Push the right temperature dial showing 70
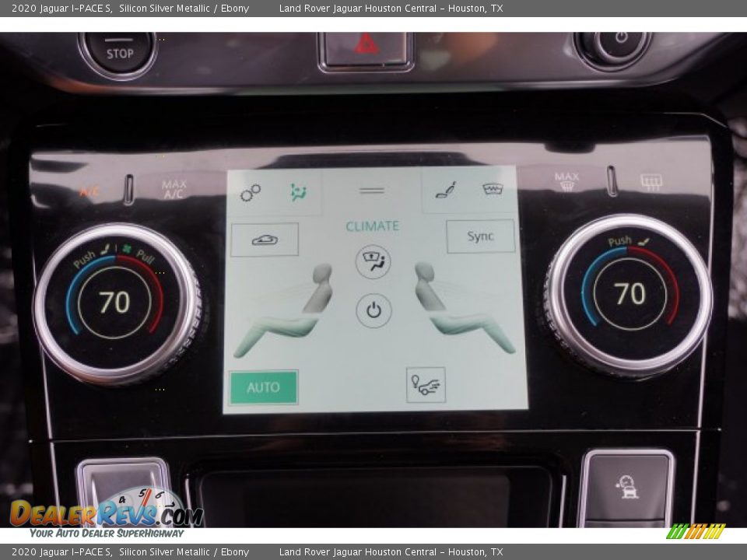 [x=629, y=295]
